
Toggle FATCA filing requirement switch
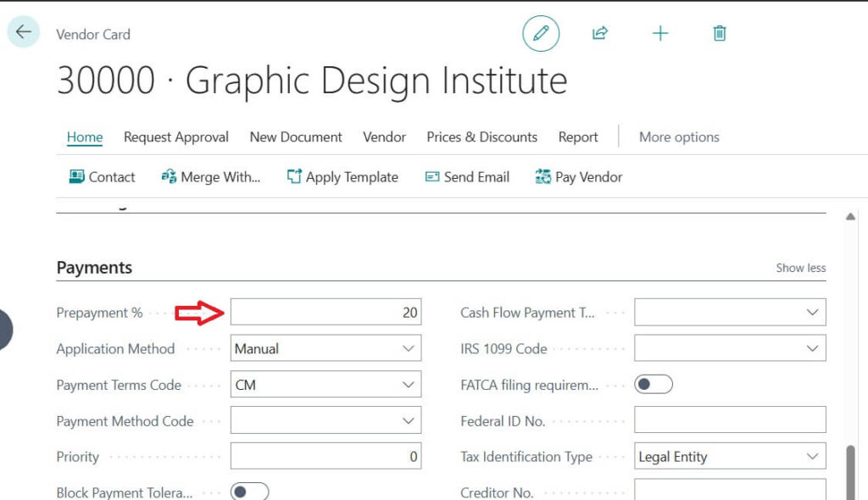(653, 385)
